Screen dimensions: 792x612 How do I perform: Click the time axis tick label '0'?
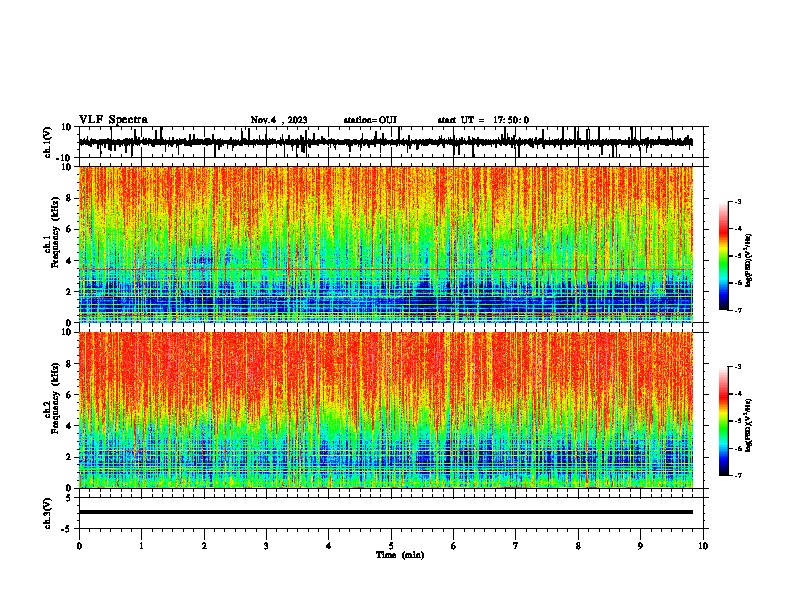tap(79, 546)
